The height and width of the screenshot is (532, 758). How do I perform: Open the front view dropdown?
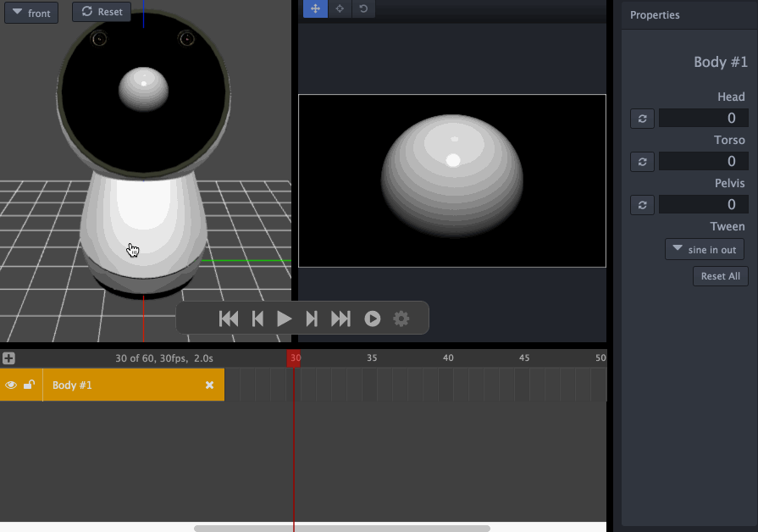(x=31, y=13)
